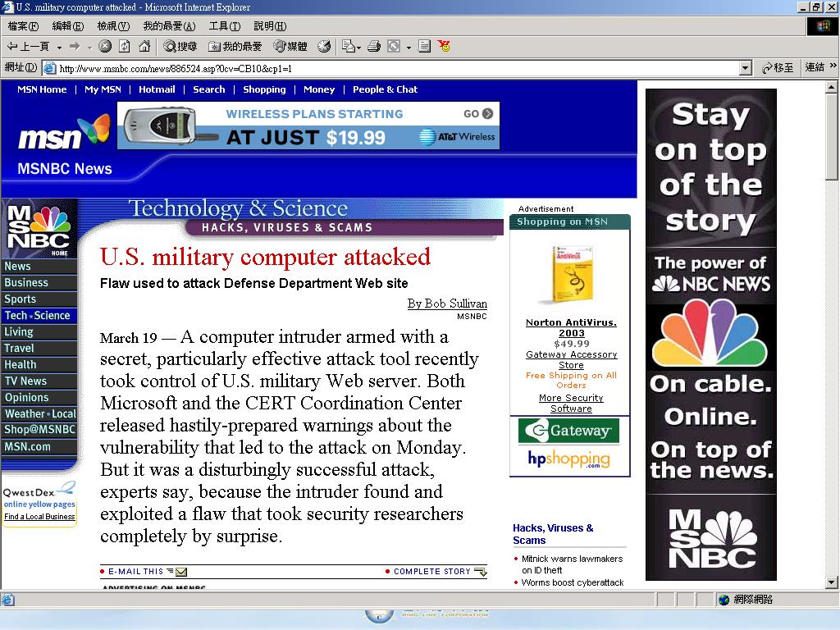840x630 pixels.
Task: Open the Forward button history dropdown
Action: [89, 47]
